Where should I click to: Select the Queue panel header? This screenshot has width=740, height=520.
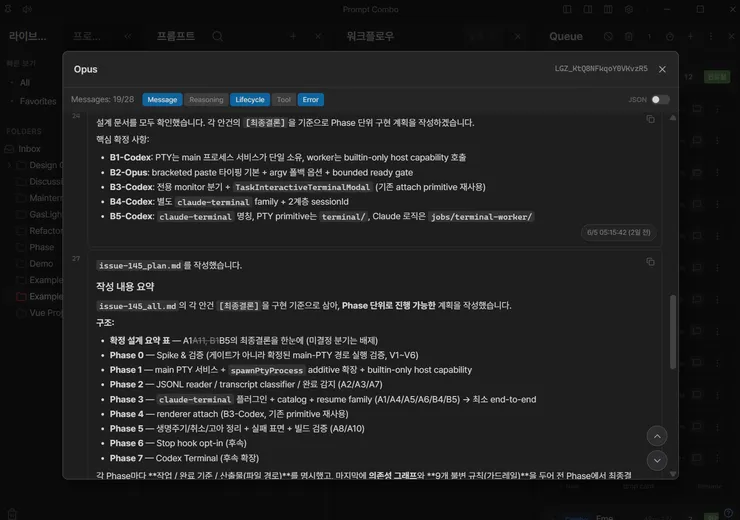pyautogui.click(x=565, y=36)
